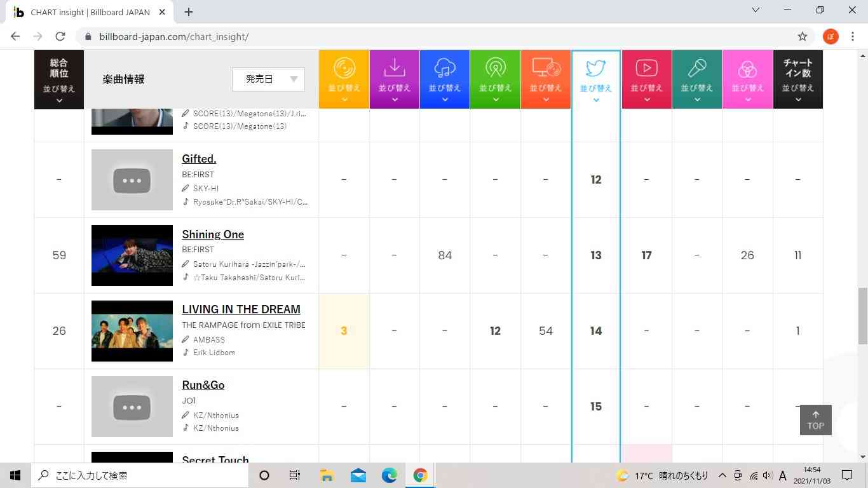Open Microsoft Edge from the taskbar

click(389, 475)
